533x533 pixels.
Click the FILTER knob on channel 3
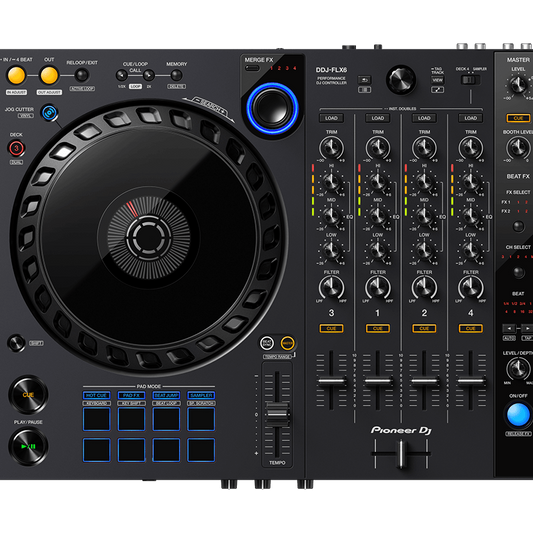pos(331,287)
